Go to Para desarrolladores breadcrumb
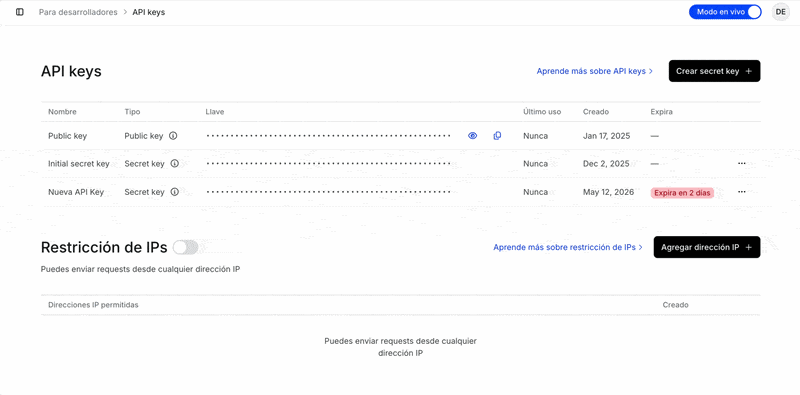Image resolution: width=800 pixels, height=395 pixels. click(x=78, y=12)
